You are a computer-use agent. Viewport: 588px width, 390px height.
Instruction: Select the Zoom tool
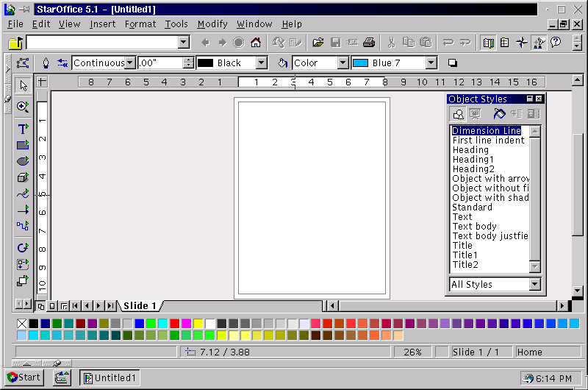tap(23, 107)
